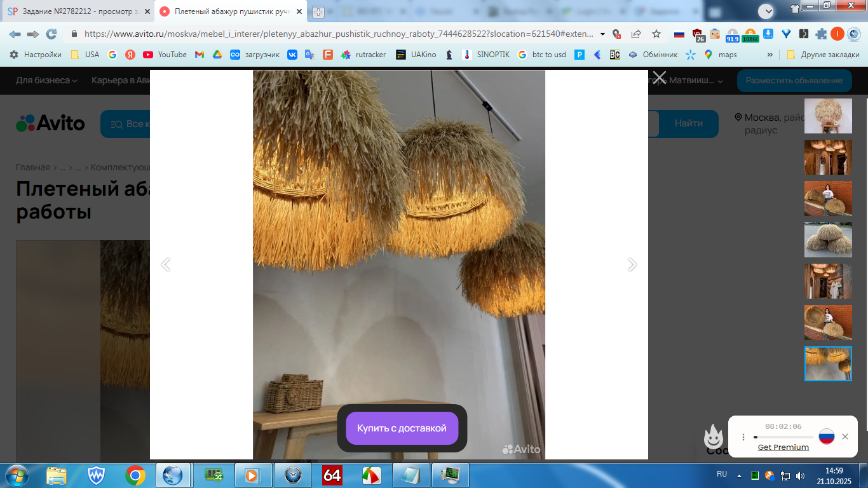Image resolution: width=868 pixels, height=488 pixels.
Task: Click the VPN popup progress slider
Action: pos(783,437)
